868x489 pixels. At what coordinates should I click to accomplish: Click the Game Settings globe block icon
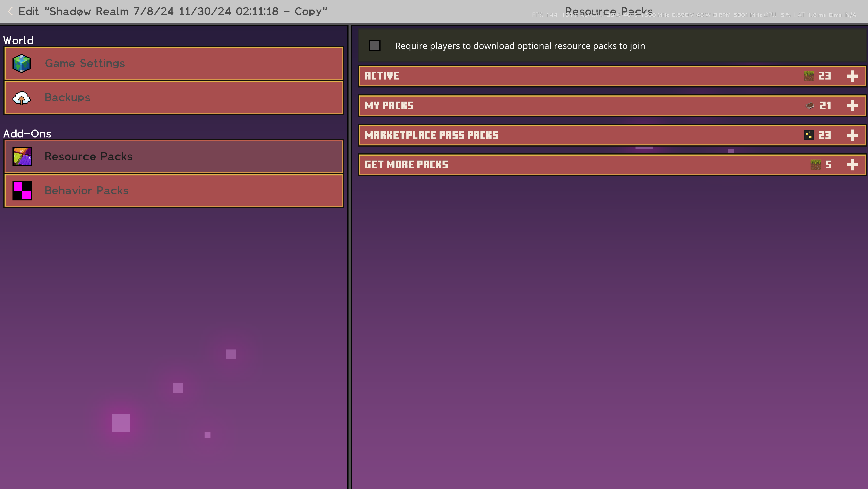coord(22,63)
